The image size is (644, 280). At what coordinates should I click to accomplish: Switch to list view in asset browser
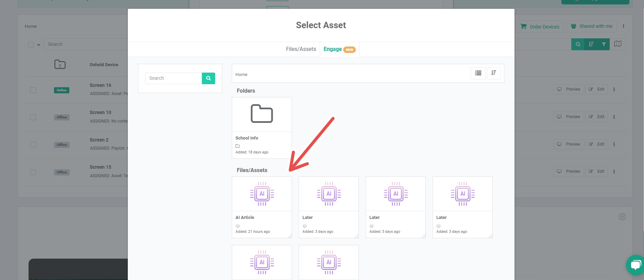[x=478, y=73]
